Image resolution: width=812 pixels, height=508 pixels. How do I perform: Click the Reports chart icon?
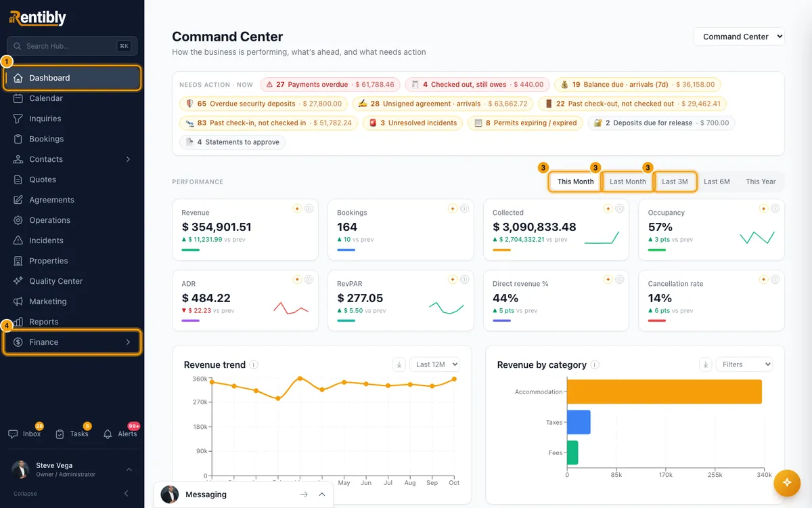18,322
